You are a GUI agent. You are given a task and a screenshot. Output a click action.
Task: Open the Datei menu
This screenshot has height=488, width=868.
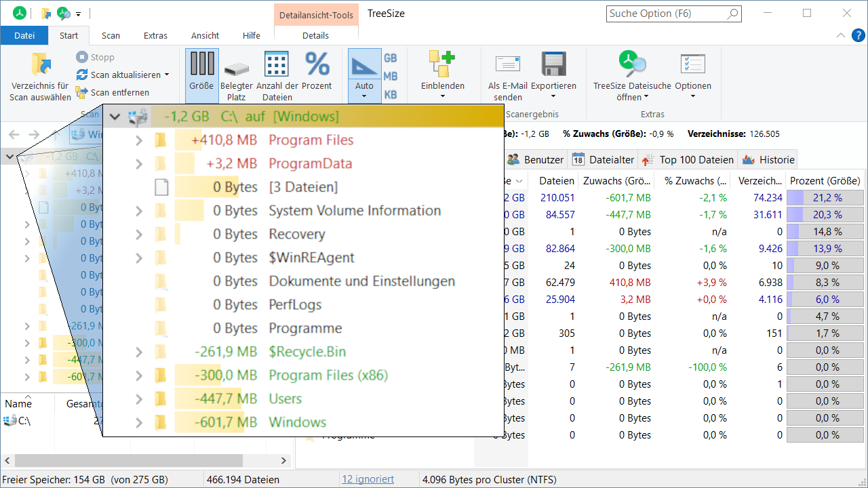click(x=24, y=35)
